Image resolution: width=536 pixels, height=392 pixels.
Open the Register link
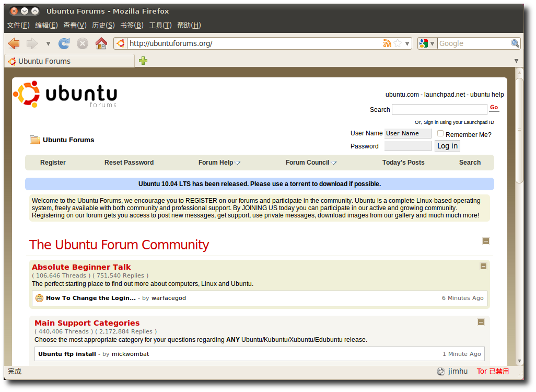coord(53,163)
